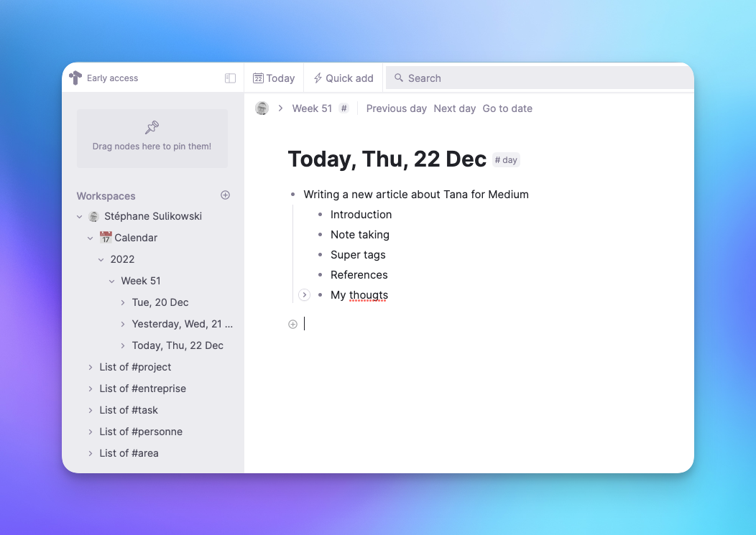Viewport: 756px width, 535px height.
Task: Open Today's calendar page
Action: click(x=274, y=78)
